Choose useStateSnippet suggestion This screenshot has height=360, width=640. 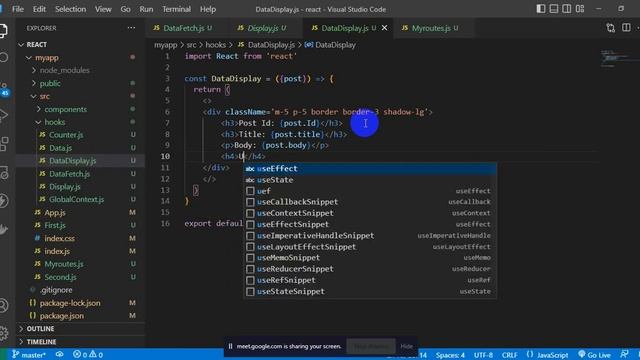point(370,291)
